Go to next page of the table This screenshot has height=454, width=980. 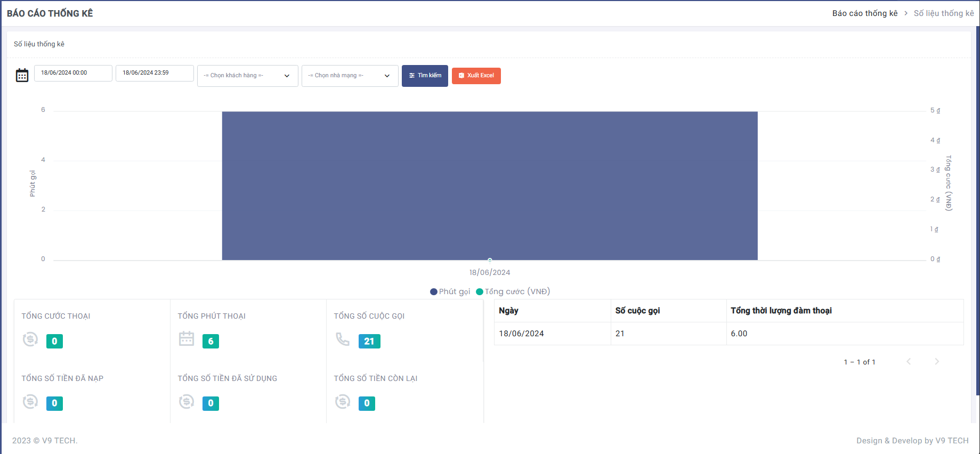click(x=936, y=362)
